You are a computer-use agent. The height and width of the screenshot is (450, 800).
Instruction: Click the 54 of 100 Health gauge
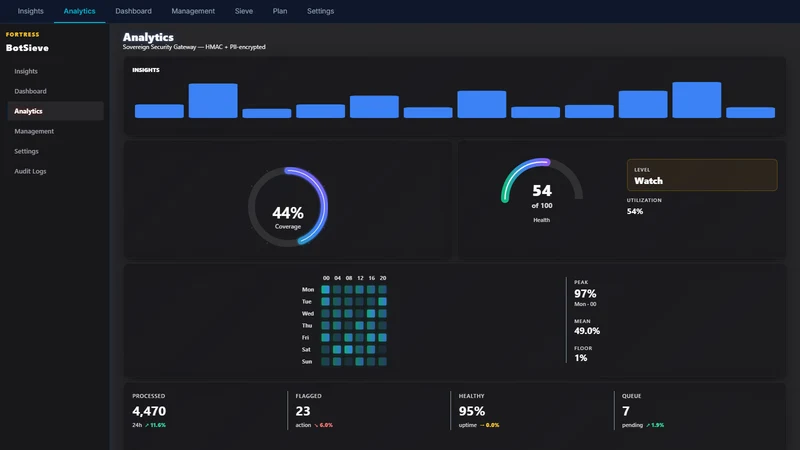pos(542,191)
